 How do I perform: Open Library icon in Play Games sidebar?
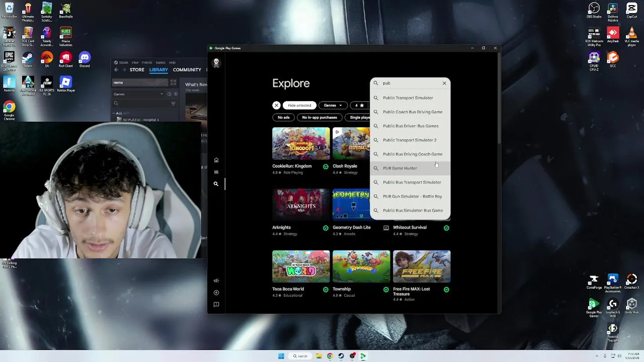pyautogui.click(x=216, y=172)
